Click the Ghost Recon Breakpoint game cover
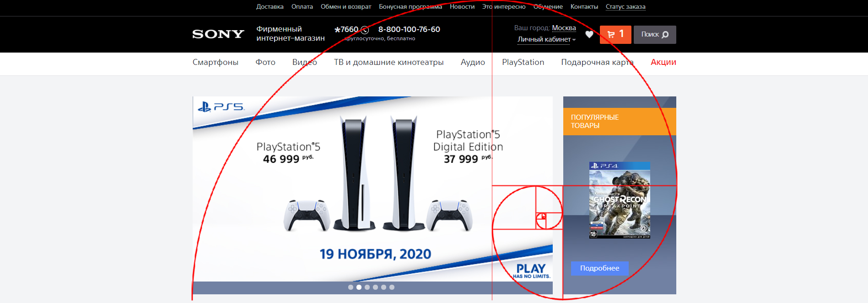Image resolution: width=868 pixels, height=303 pixels. coord(620,200)
